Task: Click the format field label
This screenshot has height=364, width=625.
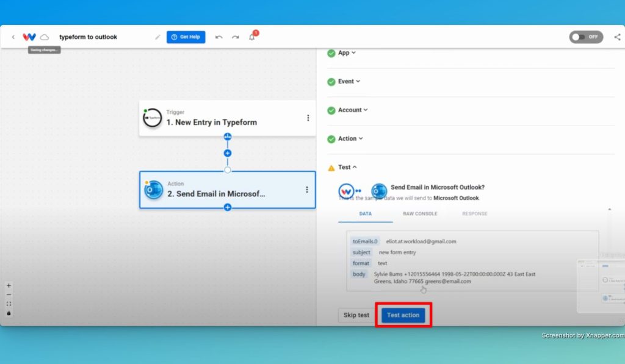Action: 361,263
